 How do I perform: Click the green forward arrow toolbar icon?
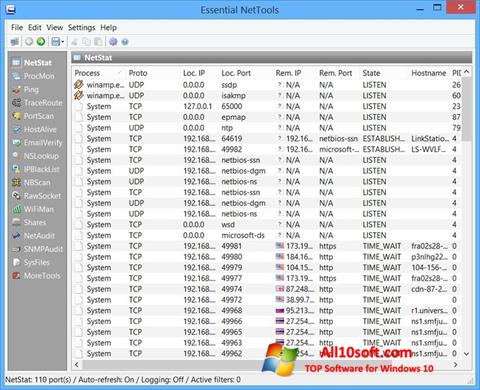[x=41, y=42]
